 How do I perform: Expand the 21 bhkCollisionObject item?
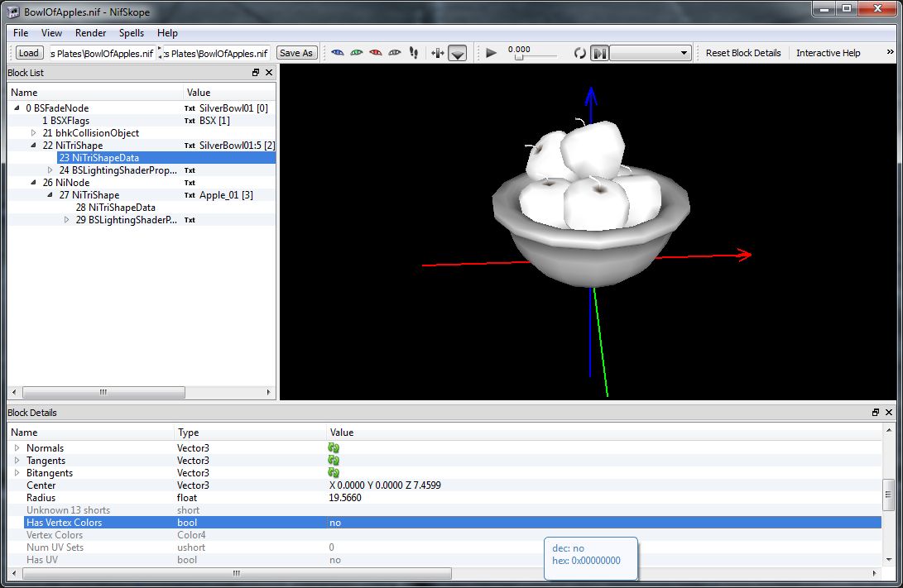click(33, 133)
